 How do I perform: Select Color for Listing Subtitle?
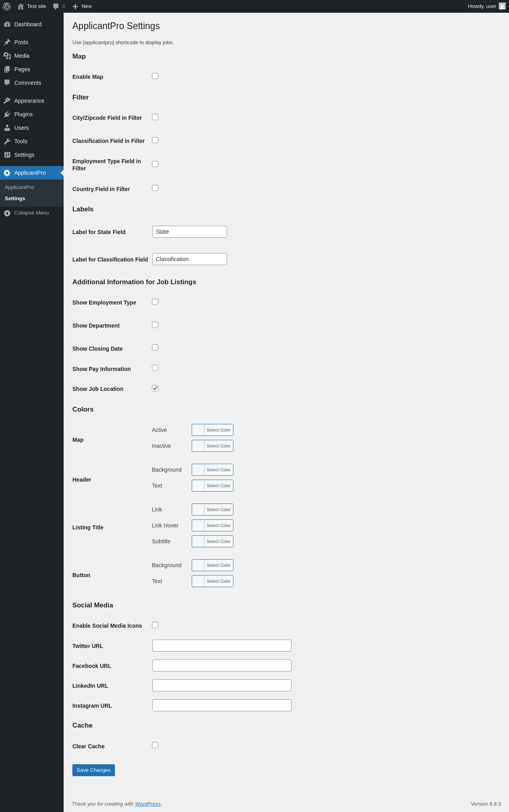click(212, 541)
